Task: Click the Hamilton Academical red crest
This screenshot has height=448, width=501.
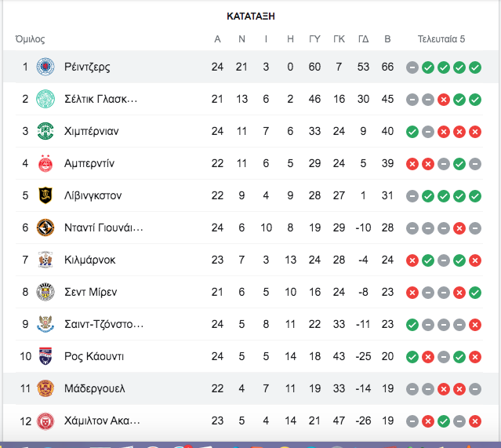Action: tap(45, 421)
